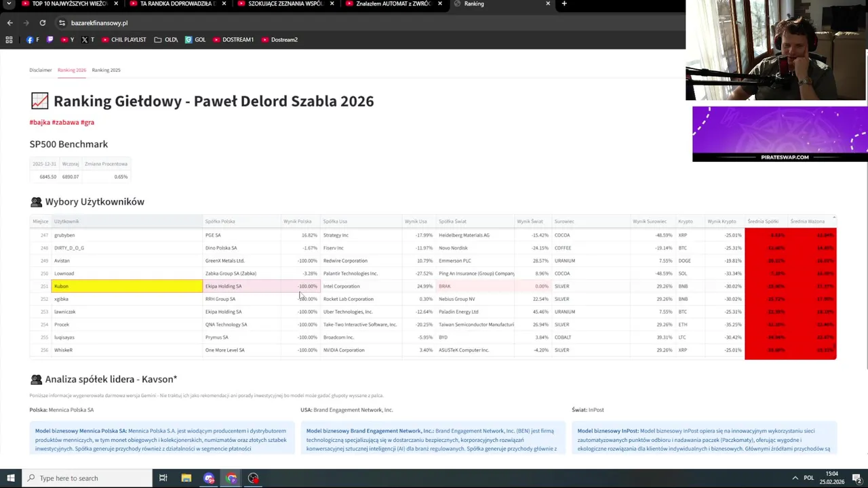868x488 pixels.
Task: Click the NVIDIA Corporation cell
Action: coord(361,350)
